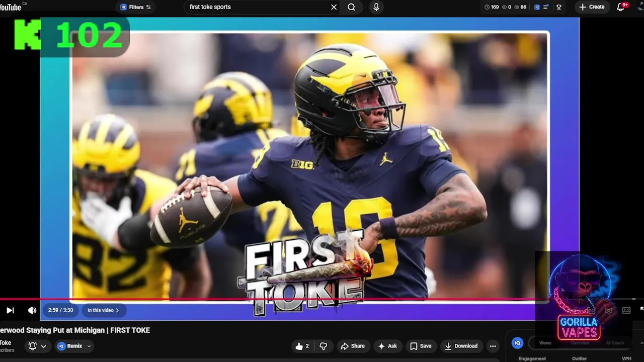Open the subscription notification bell dropdown

pyautogui.click(x=38, y=346)
